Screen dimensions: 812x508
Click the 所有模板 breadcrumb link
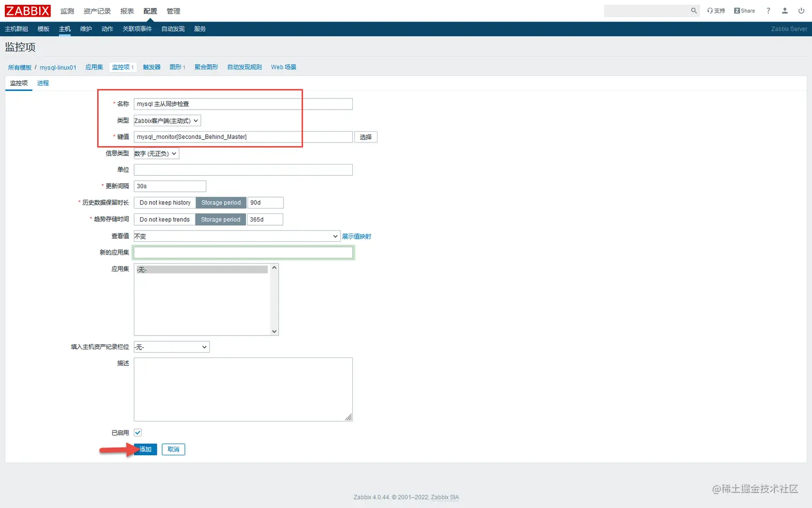point(20,68)
